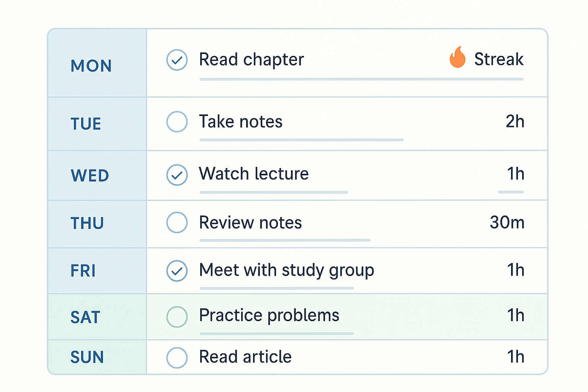Click the Streak label
Screen dimensions: 588x392
point(498,59)
